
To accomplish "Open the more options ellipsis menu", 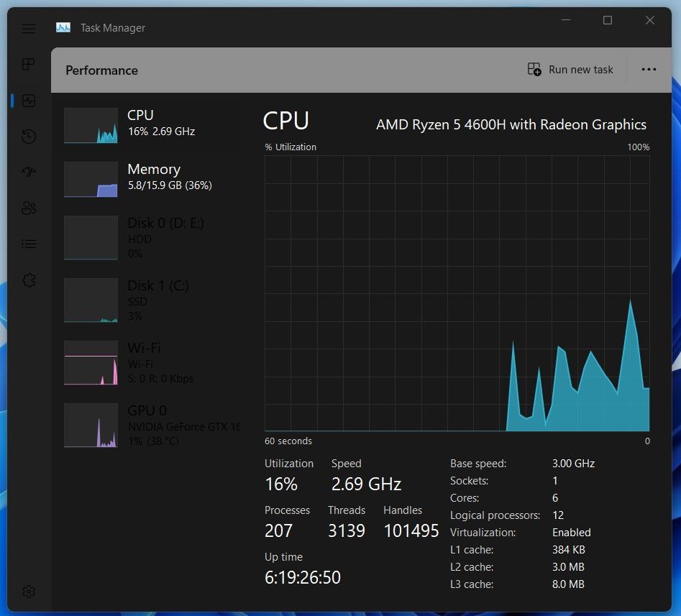I will click(x=649, y=69).
